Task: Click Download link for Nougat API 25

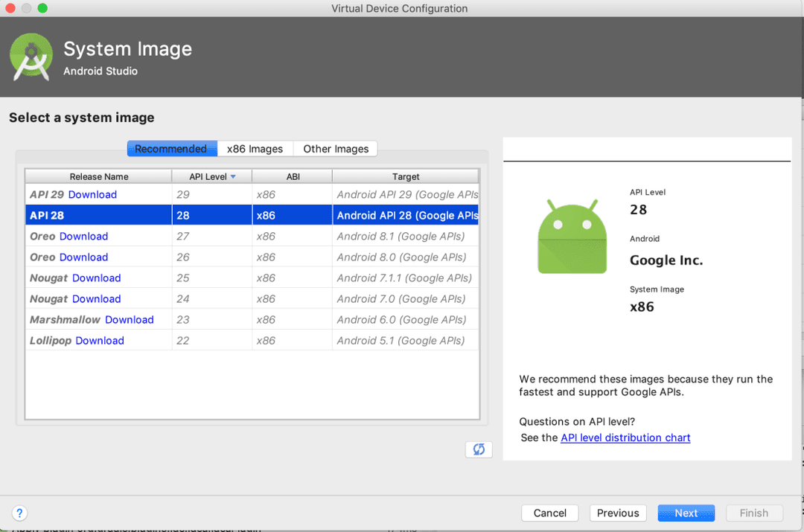Action: [x=96, y=278]
